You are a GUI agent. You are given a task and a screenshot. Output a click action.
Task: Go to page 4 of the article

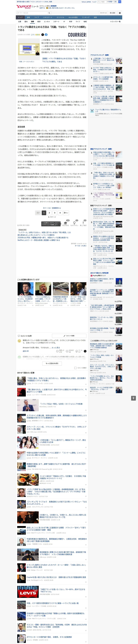pyautogui.click(x=60, y=213)
